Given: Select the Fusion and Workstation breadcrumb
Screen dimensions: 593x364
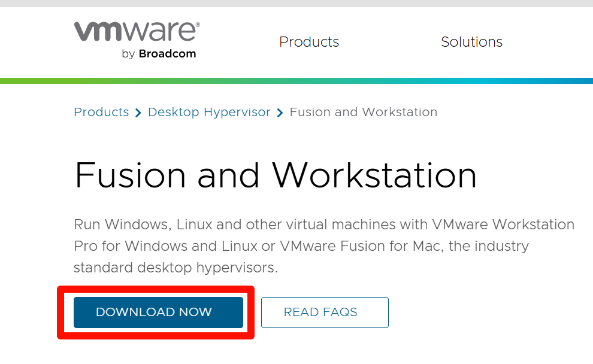Looking at the screenshot, I should point(363,113).
